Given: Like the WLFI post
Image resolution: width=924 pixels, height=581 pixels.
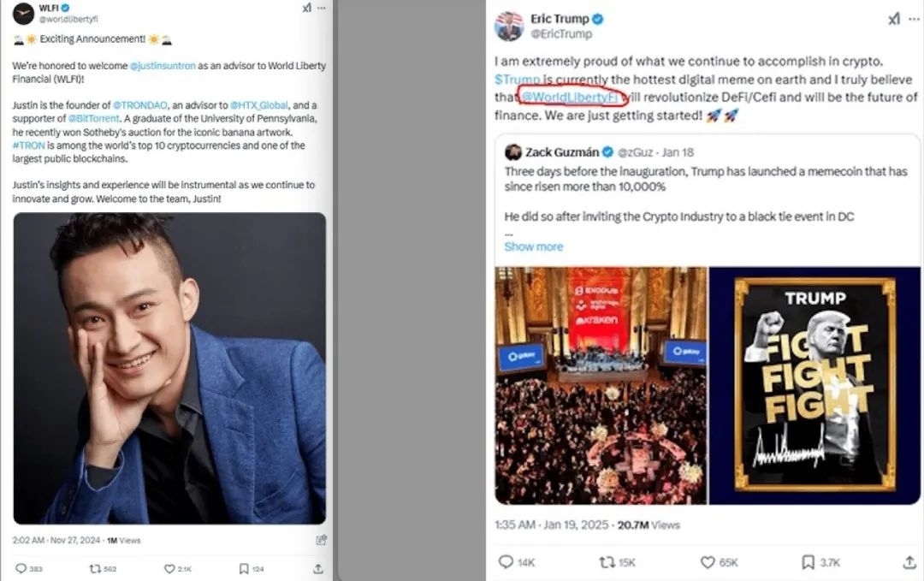Looking at the screenshot, I should (x=169, y=568).
